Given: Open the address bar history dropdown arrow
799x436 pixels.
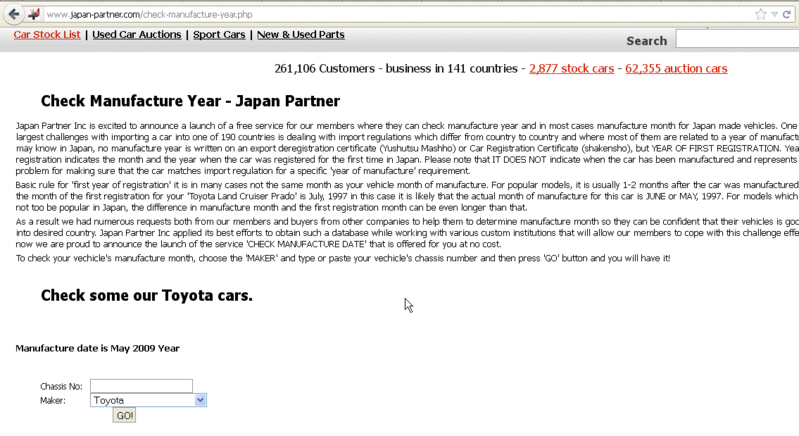Looking at the screenshot, I should point(775,14).
